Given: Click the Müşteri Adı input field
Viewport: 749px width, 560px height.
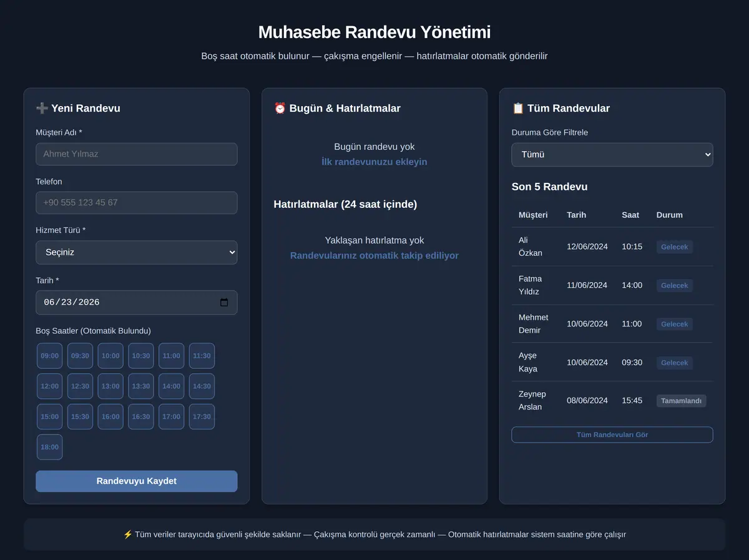Looking at the screenshot, I should [136, 154].
